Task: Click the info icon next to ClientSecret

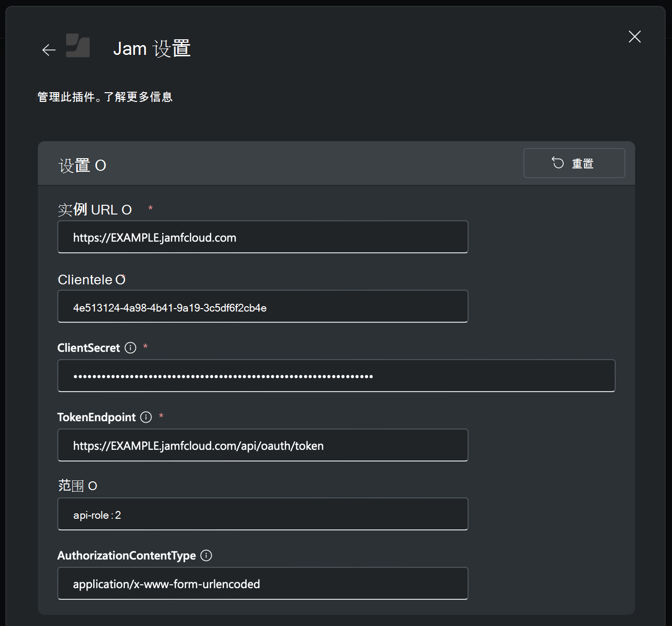Action: click(130, 348)
